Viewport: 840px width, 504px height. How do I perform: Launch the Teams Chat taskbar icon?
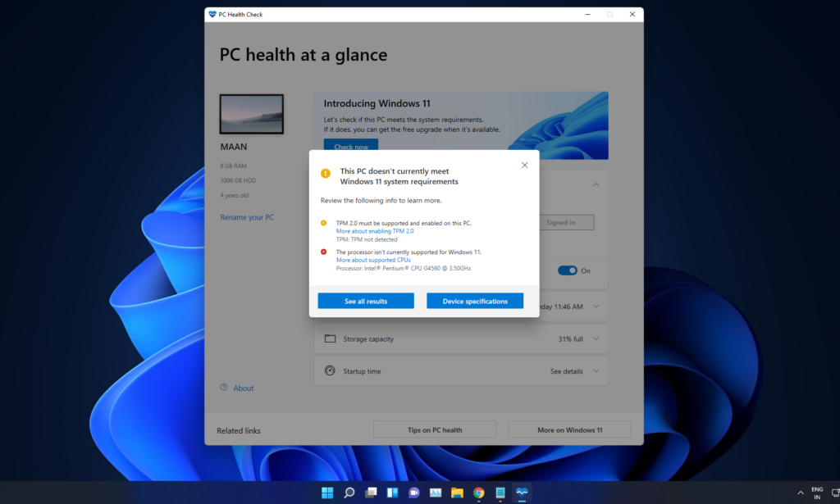point(414,493)
